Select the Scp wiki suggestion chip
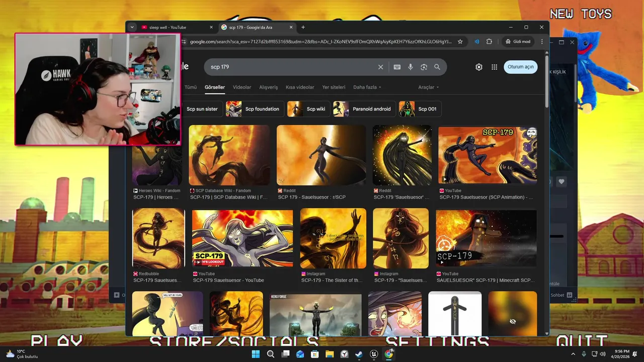The width and height of the screenshot is (644, 362). (308, 109)
